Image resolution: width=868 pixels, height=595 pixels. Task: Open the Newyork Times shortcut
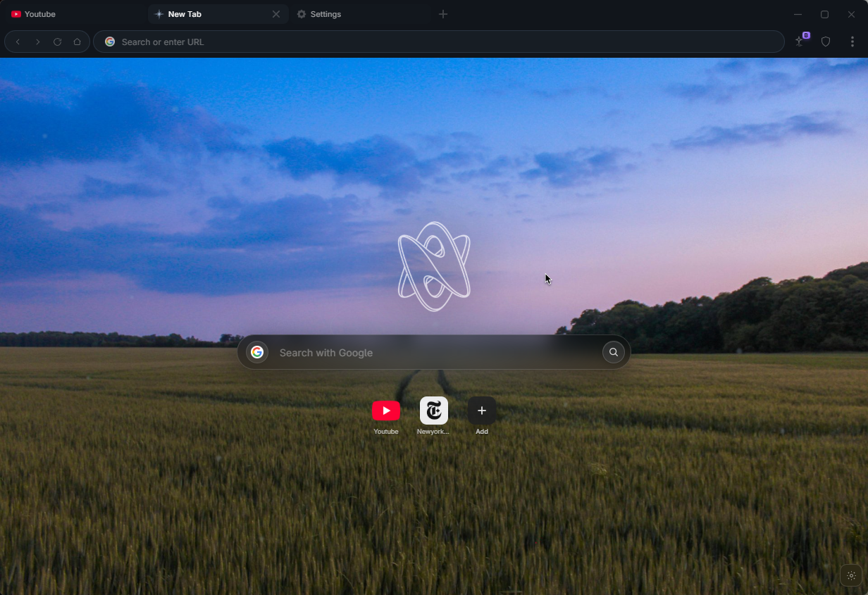pos(433,411)
